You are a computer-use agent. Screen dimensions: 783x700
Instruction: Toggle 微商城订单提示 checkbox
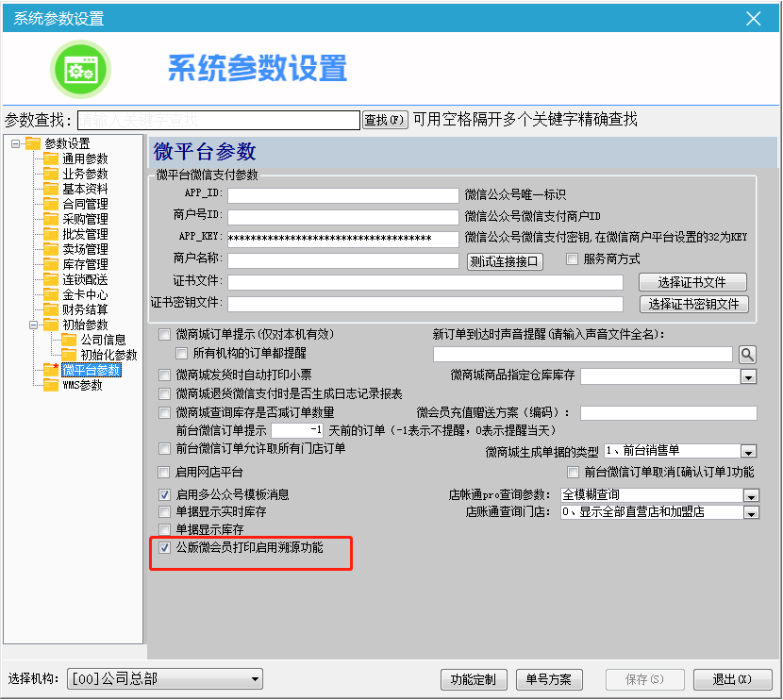point(164,335)
